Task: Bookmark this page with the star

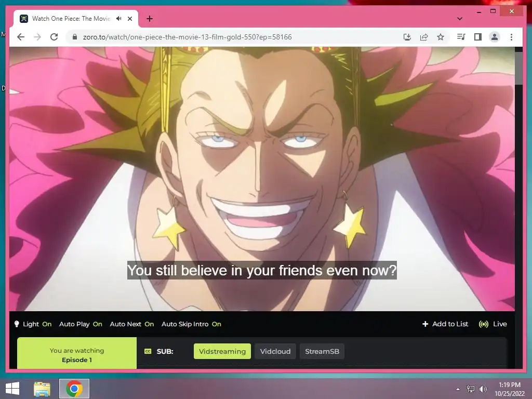Action: click(x=441, y=37)
